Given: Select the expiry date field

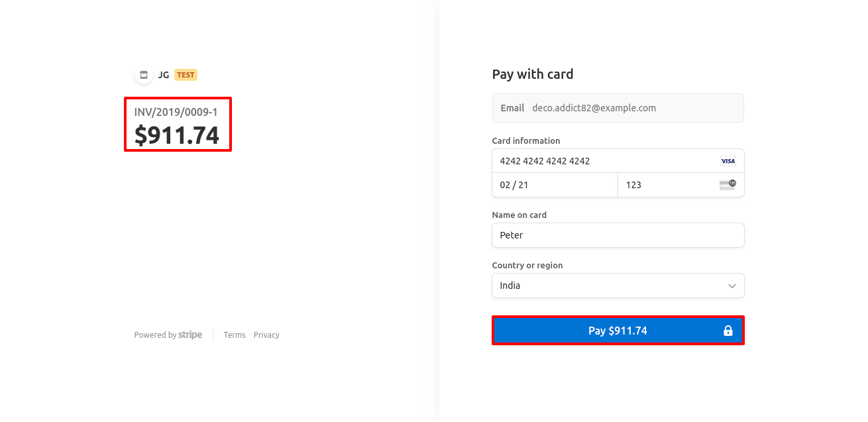Looking at the screenshot, I should coord(555,185).
